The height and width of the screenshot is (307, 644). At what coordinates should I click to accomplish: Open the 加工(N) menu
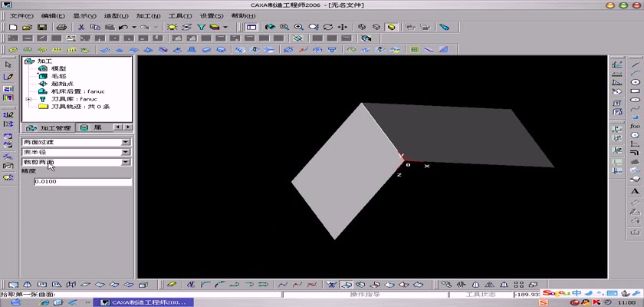coord(148,15)
